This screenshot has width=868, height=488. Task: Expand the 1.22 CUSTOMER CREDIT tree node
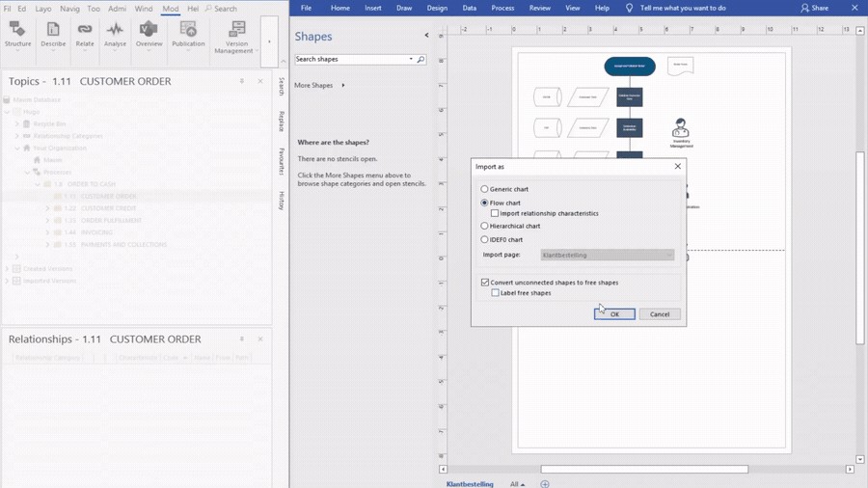[x=47, y=208]
